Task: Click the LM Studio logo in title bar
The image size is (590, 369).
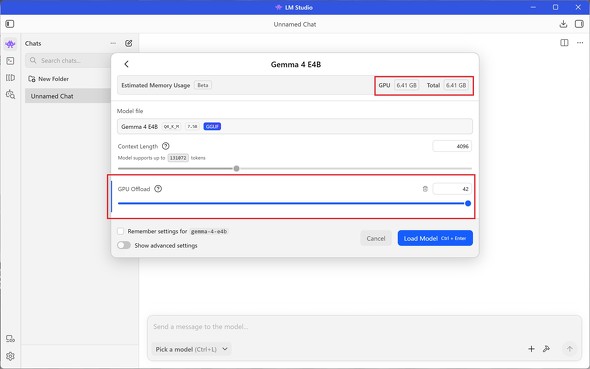Action: point(278,7)
